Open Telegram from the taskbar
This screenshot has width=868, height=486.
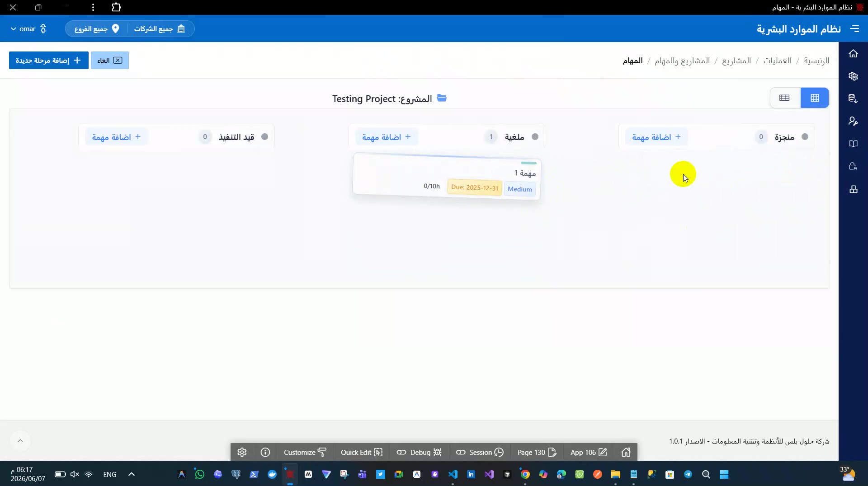coord(688,474)
